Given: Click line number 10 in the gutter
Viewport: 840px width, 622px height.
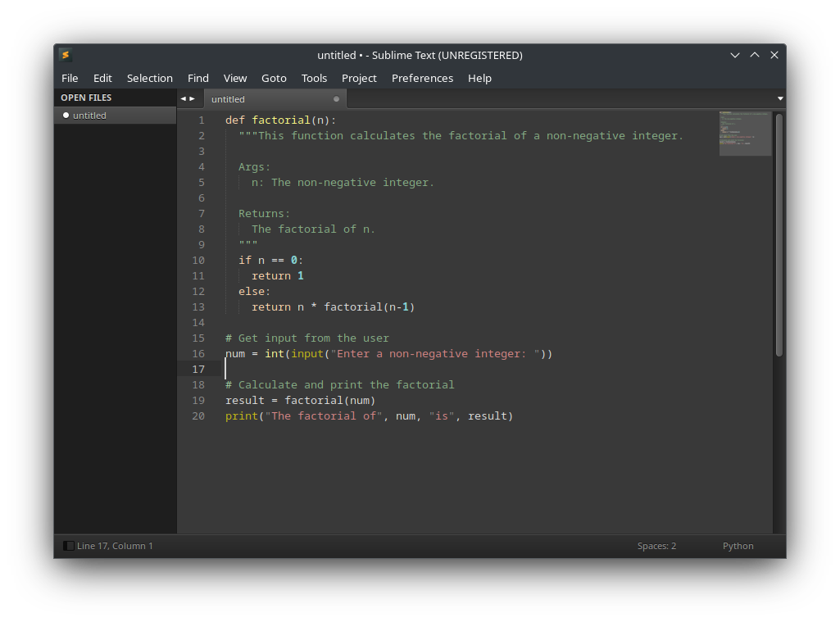Looking at the screenshot, I should tap(198, 260).
